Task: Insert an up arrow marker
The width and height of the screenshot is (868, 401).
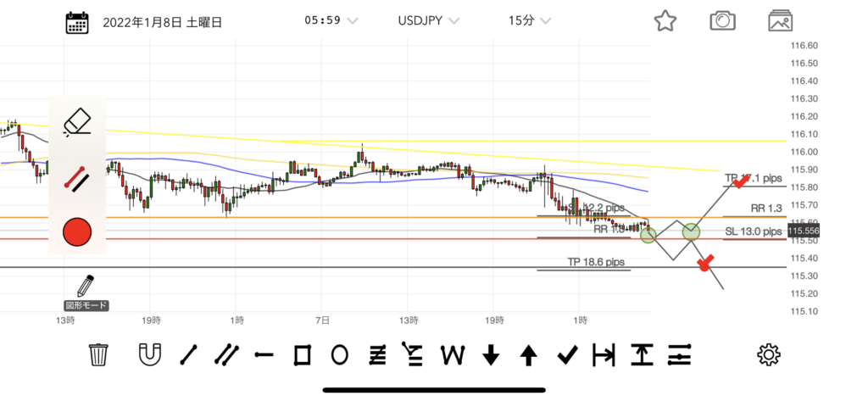Action: [x=528, y=354]
